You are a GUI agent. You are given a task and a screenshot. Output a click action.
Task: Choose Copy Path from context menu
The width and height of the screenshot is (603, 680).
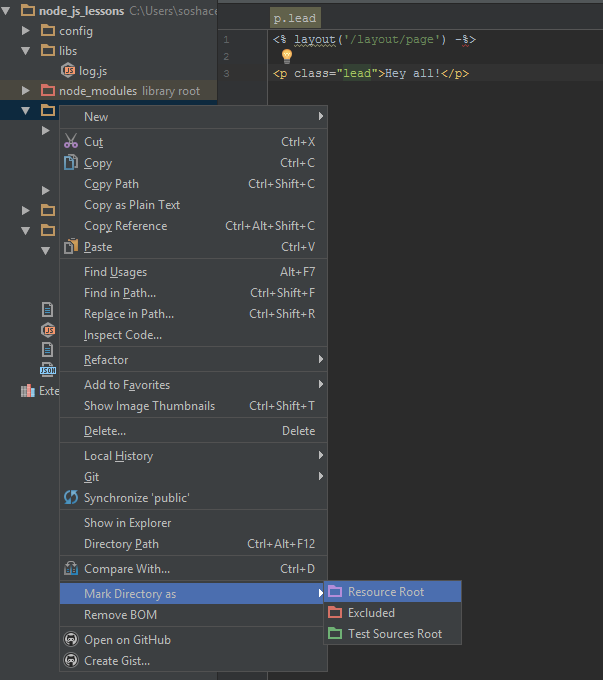coord(193,184)
